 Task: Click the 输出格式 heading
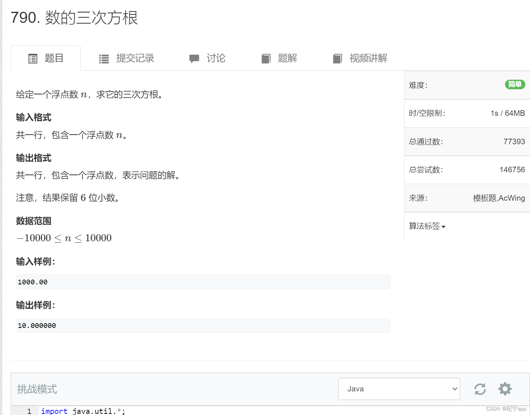click(x=34, y=158)
